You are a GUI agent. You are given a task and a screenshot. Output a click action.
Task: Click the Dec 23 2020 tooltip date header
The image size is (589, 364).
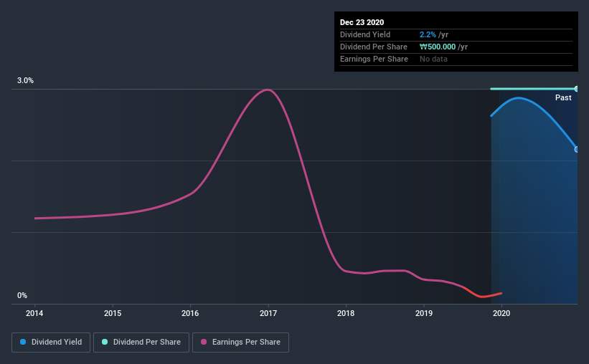pos(364,22)
